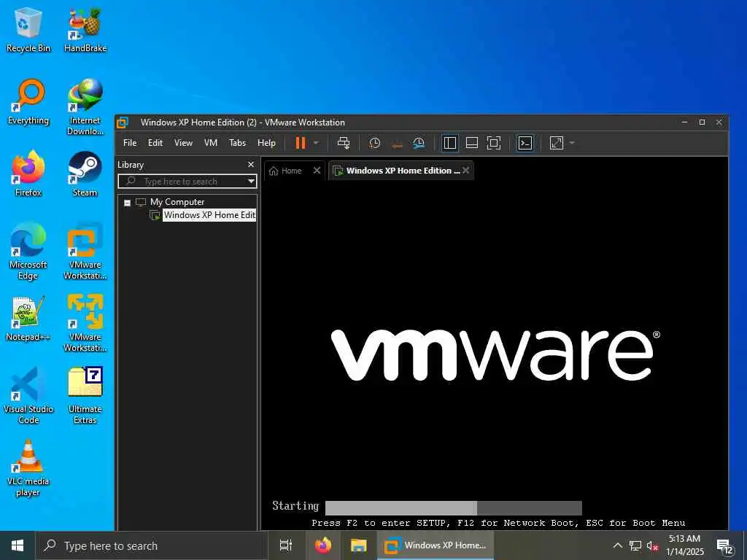Open the Help menu
The height and width of the screenshot is (560, 747).
tap(266, 143)
